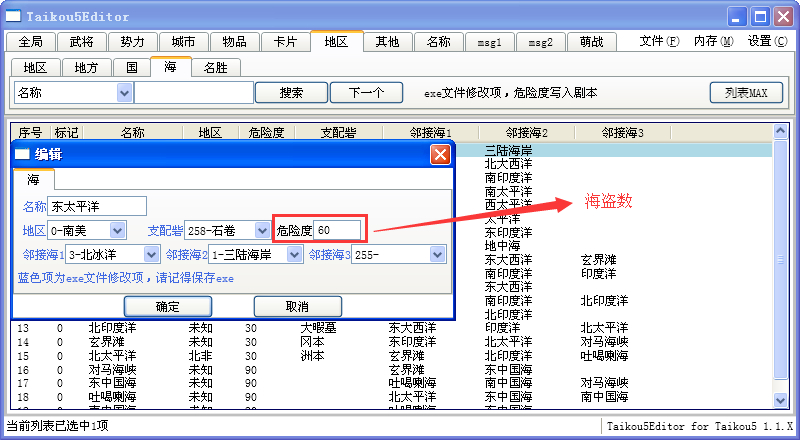800x440 pixels.
Task: Expand the 邻接海1 dropdown showing 3-北冰洋
Action: (151, 254)
